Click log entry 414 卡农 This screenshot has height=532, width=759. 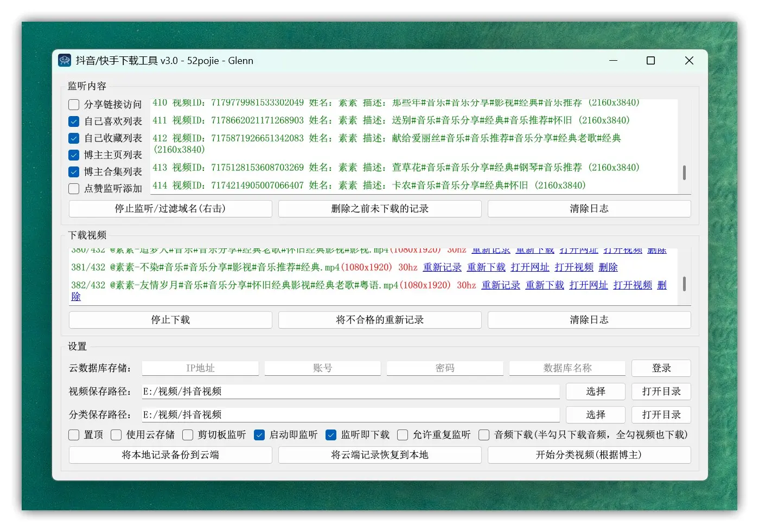tap(369, 185)
